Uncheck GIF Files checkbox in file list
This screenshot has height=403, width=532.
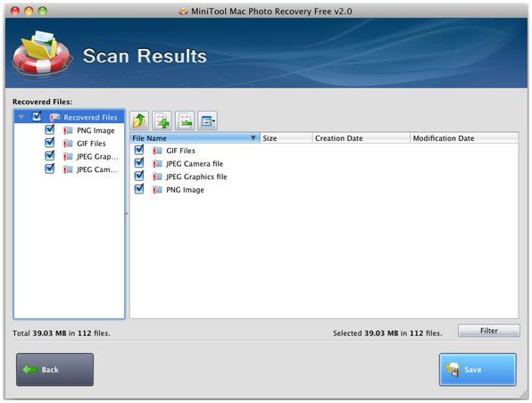coord(139,150)
